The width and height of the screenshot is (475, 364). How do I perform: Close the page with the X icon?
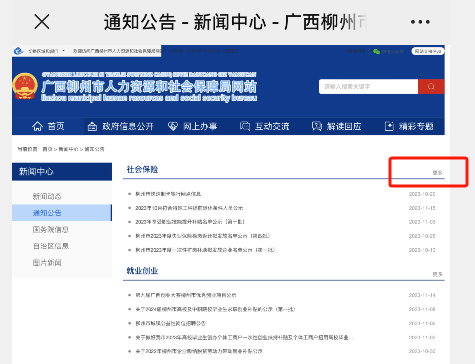pos(42,22)
